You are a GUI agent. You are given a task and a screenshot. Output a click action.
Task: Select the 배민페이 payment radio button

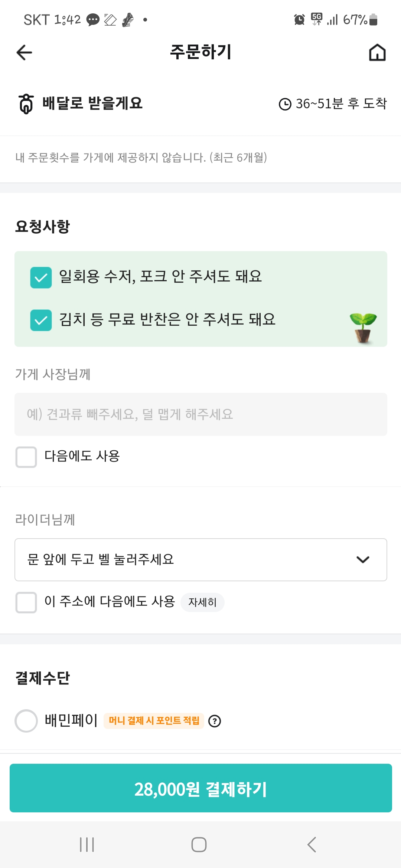tap(26, 721)
